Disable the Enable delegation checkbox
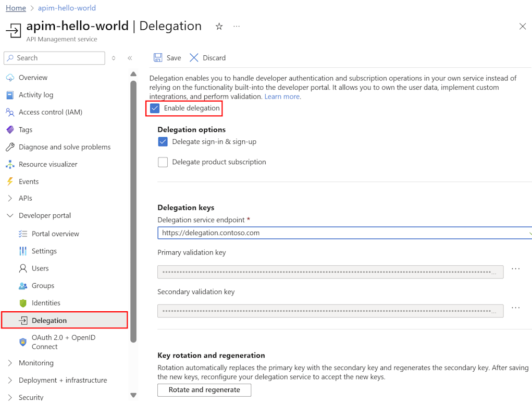 pyautogui.click(x=154, y=108)
